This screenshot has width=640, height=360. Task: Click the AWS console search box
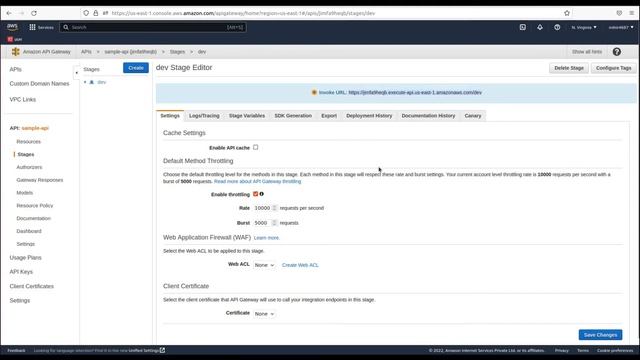point(153,27)
